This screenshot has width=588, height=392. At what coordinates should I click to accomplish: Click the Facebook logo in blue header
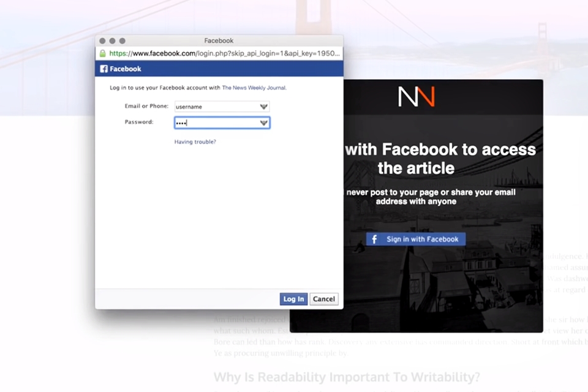click(104, 69)
